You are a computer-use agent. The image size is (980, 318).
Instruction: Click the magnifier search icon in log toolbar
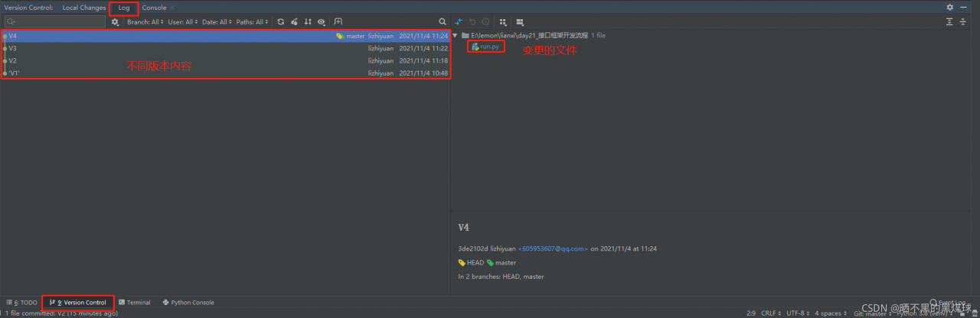point(443,22)
